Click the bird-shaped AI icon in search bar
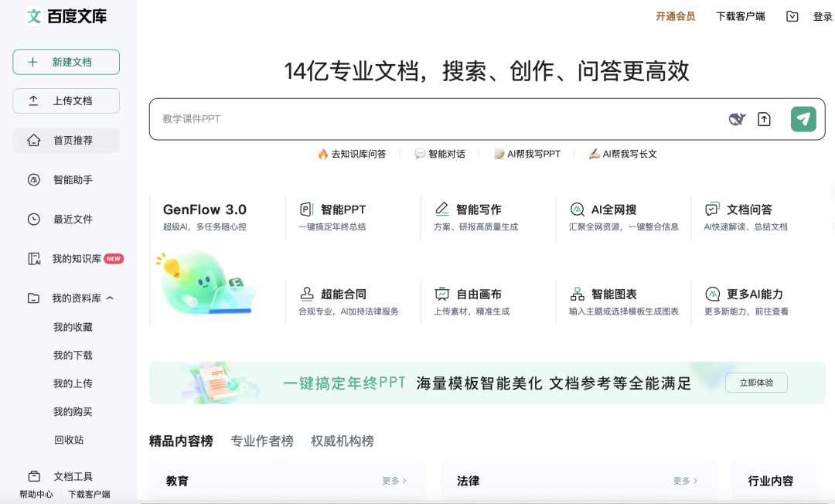 coord(737,119)
